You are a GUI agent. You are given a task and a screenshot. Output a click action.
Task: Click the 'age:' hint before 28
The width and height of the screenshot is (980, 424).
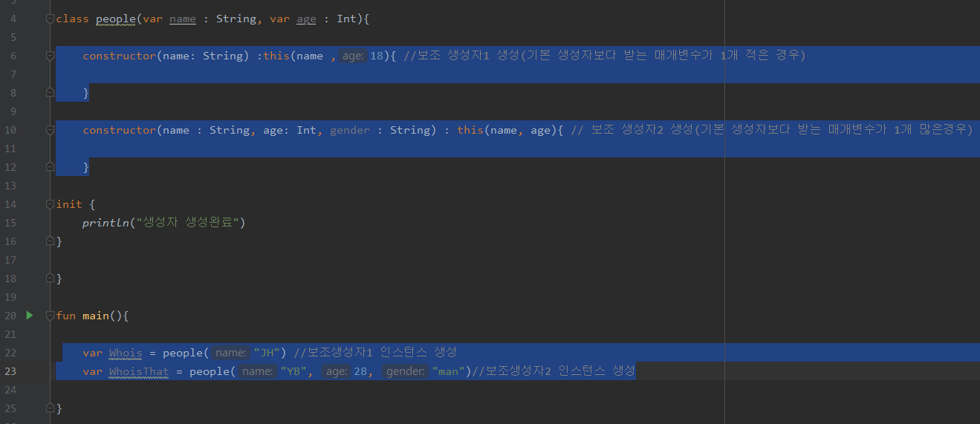point(336,371)
